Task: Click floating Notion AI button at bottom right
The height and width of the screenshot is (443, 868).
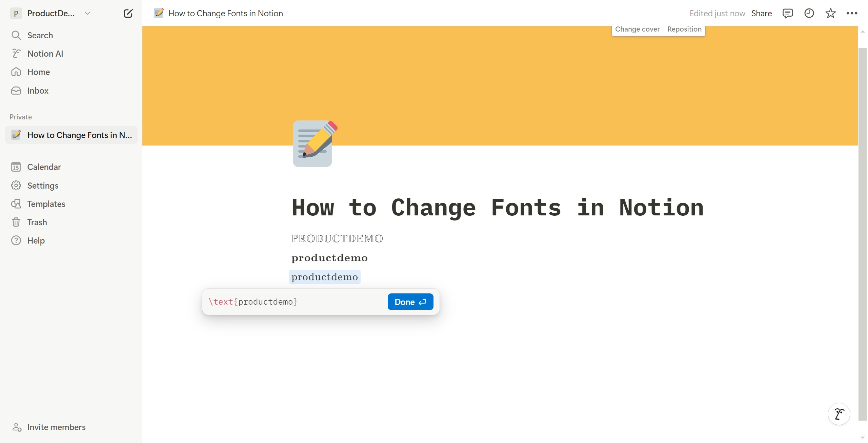Action: [x=839, y=414]
